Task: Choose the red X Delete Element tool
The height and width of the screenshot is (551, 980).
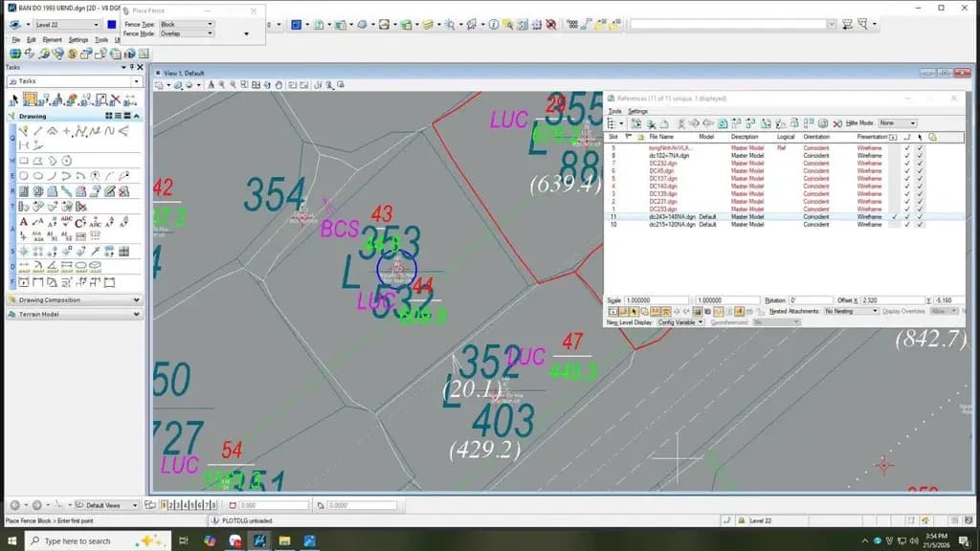Action: [115, 99]
